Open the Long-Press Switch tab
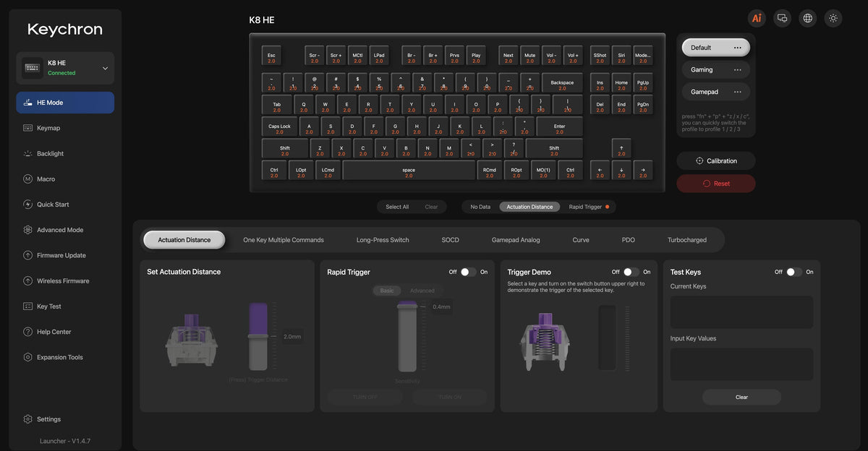The image size is (868, 451). 383,240
